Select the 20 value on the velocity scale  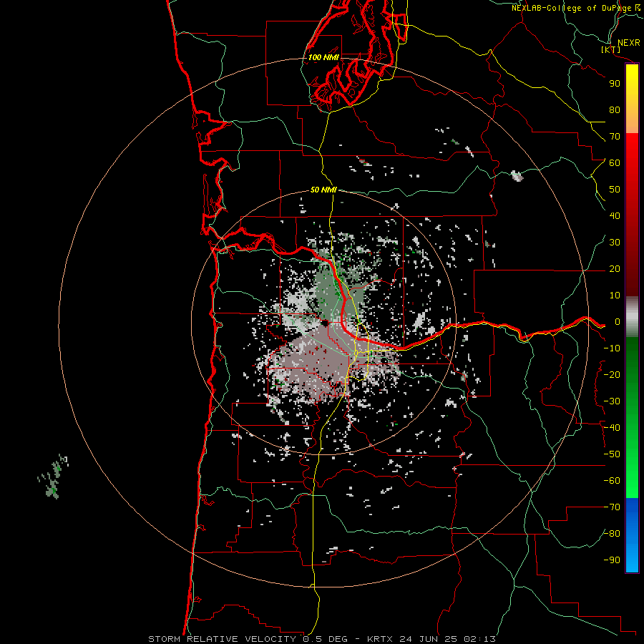615,268
